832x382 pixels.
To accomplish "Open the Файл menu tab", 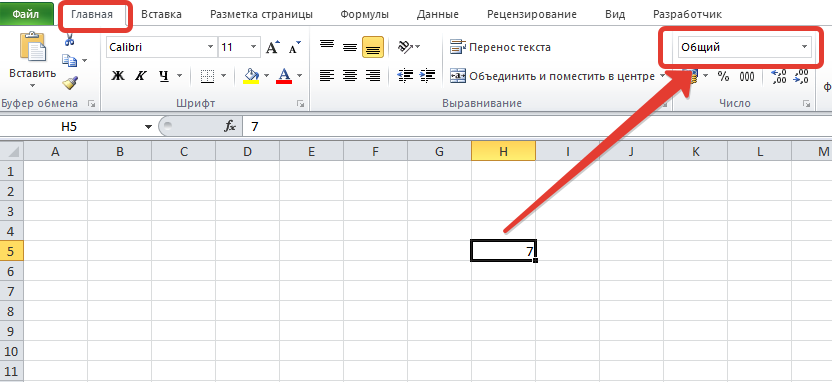I will click(27, 14).
